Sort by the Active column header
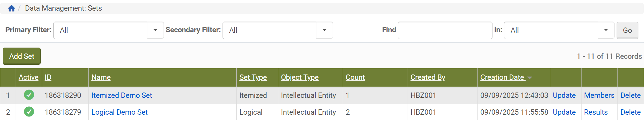 (28, 77)
